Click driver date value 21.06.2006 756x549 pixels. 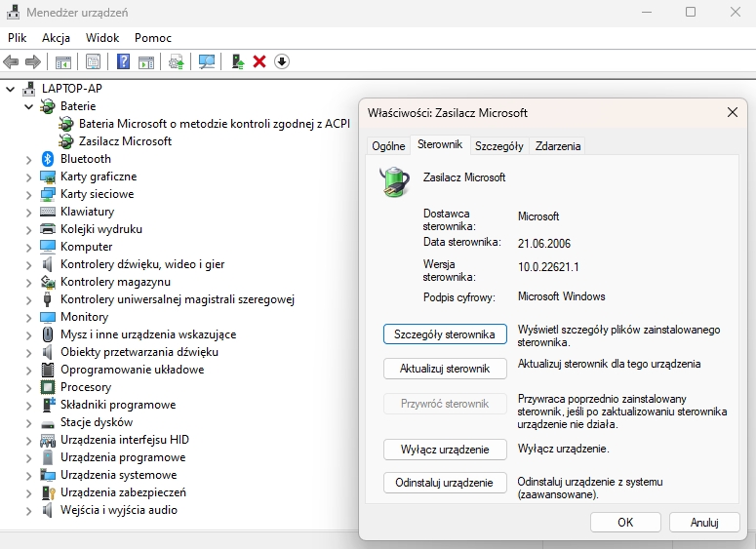pyautogui.click(x=544, y=244)
